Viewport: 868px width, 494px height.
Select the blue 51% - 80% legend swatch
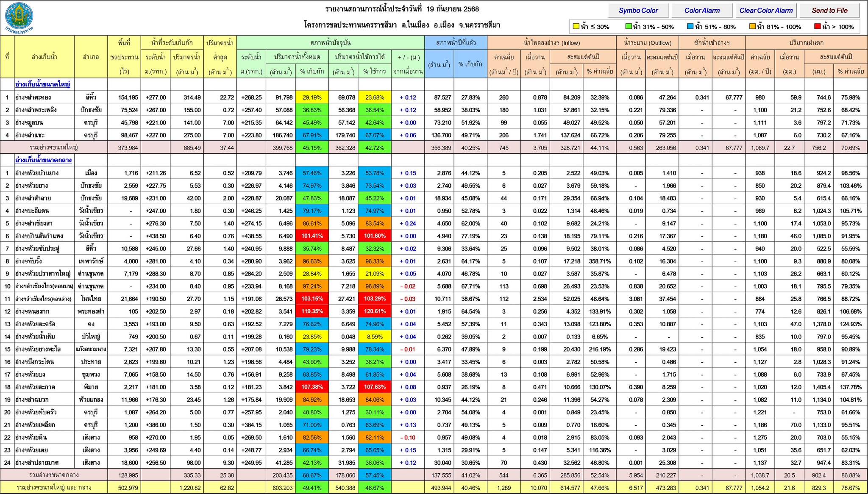690,27
